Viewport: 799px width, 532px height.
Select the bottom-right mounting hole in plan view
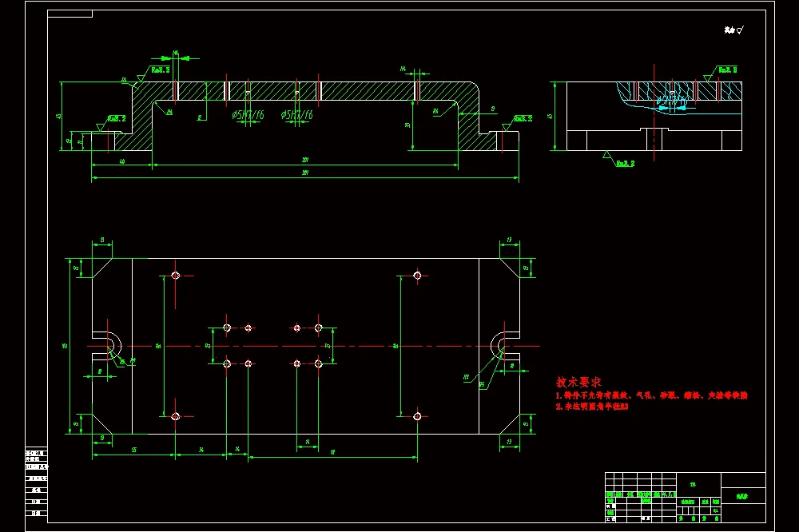pos(417,416)
